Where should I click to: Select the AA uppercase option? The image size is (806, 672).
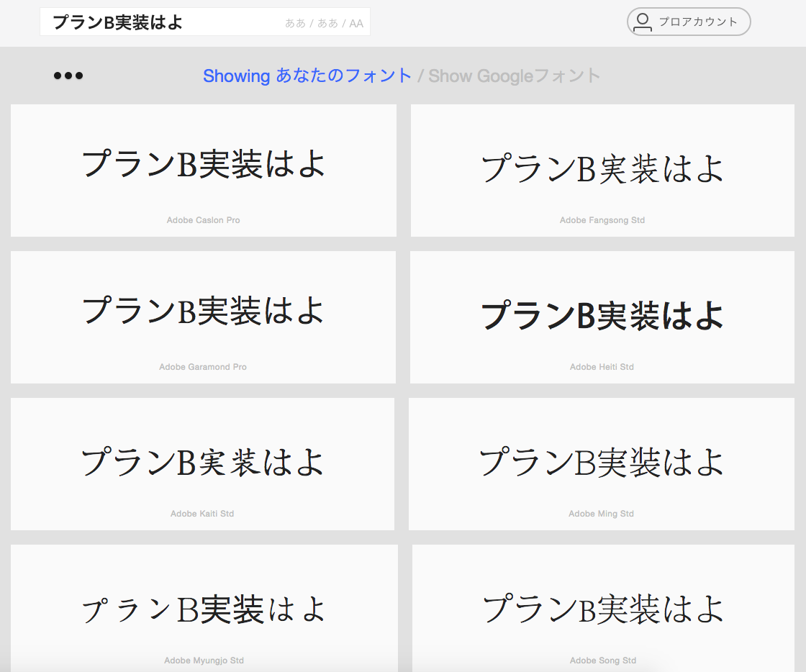[x=356, y=24]
